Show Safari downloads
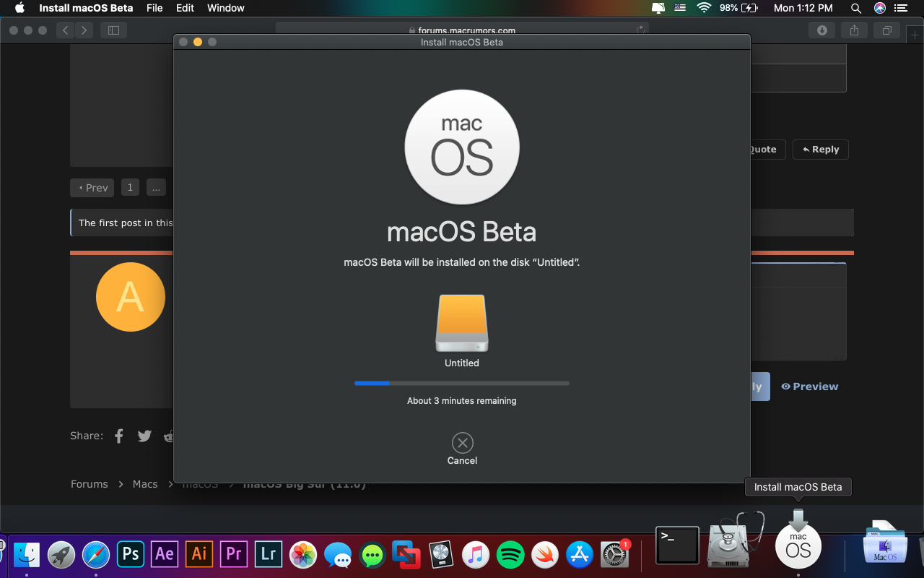 click(x=821, y=30)
